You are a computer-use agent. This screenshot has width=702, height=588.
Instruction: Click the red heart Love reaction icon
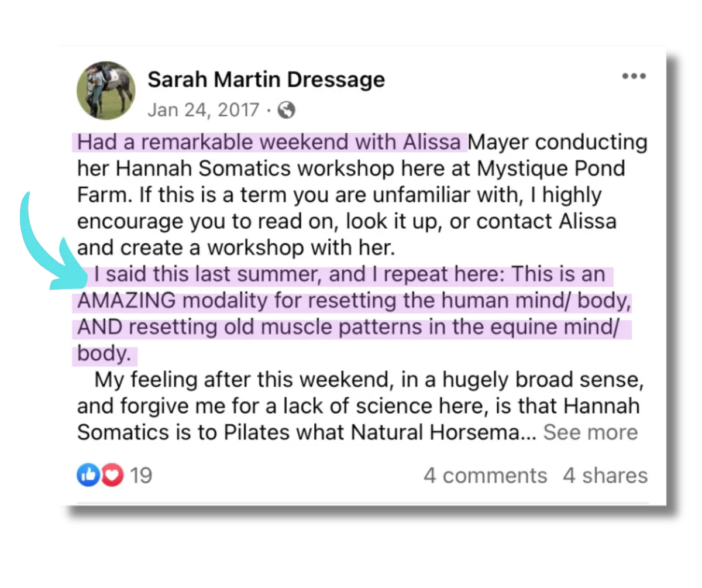(113, 476)
